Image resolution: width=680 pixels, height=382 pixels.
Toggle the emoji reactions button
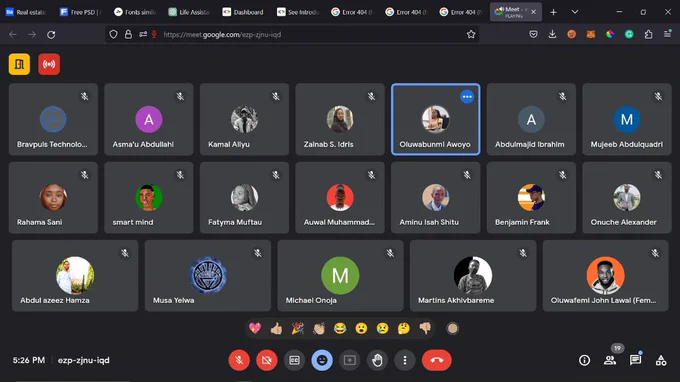[x=322, y=360]
